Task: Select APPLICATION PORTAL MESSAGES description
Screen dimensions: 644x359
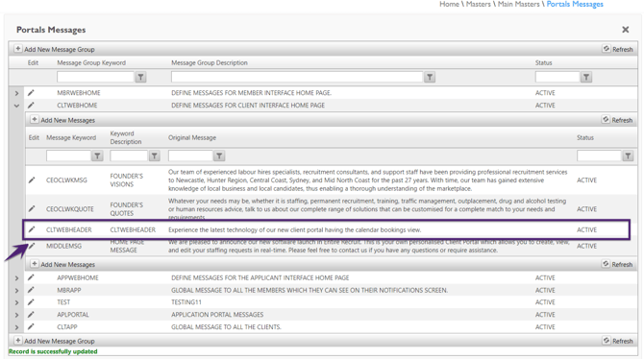Action: [217, 314]
